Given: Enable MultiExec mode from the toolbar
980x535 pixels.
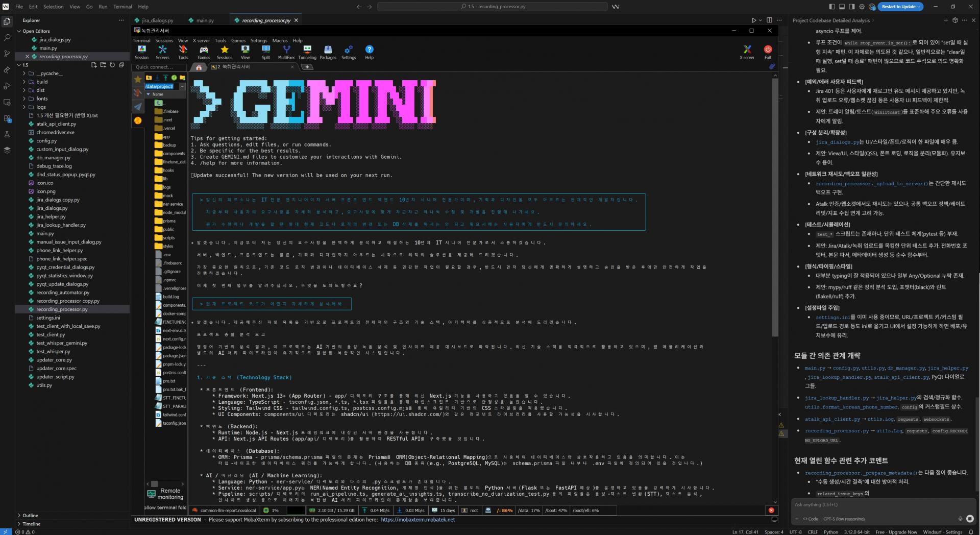Looking at the screenshot, I should pyautogui.click(x=286, y=52).
